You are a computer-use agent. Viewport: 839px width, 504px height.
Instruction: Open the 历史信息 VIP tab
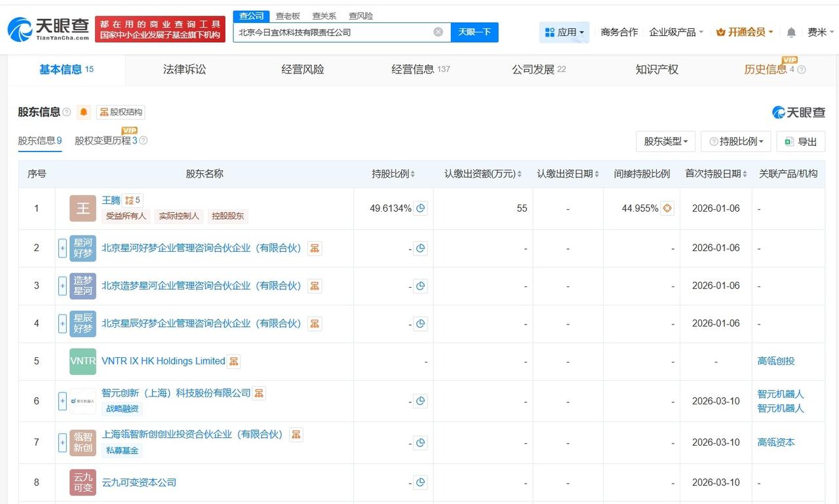click(770, 69)
